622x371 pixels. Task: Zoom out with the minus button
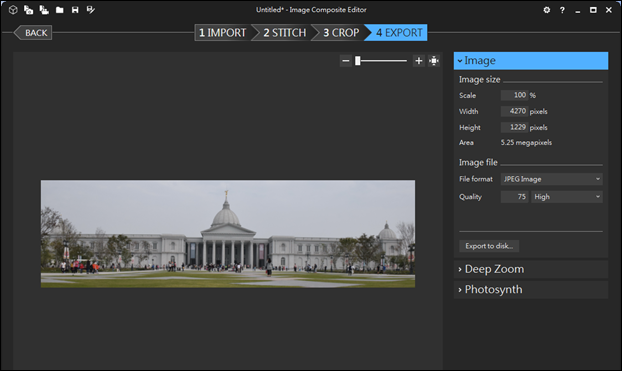coord(346,61)
